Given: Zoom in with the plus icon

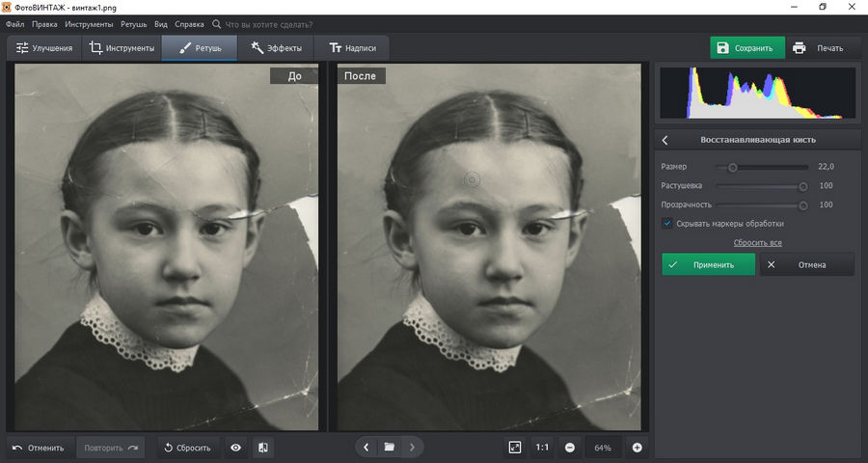Looking at the screenshot, I should 637,448.
